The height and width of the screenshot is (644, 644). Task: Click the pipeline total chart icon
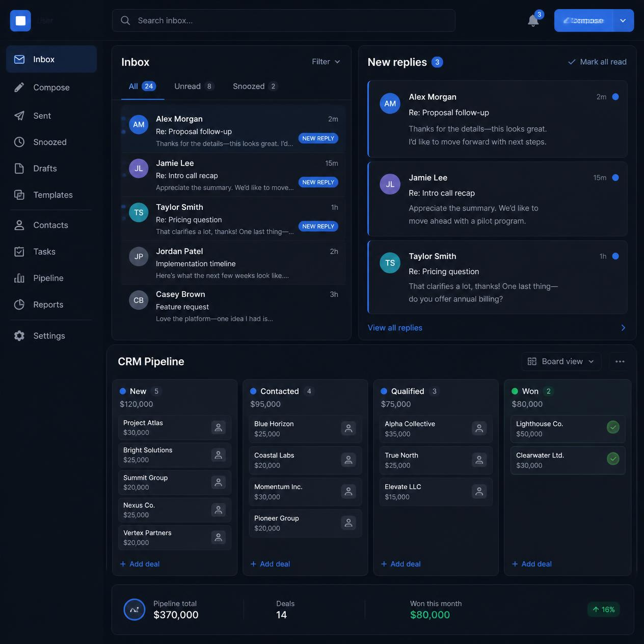coord(135,609)
